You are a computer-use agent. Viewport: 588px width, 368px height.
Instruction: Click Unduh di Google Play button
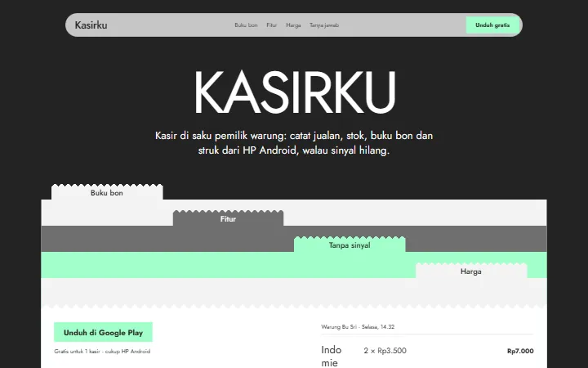pos(103,332)
